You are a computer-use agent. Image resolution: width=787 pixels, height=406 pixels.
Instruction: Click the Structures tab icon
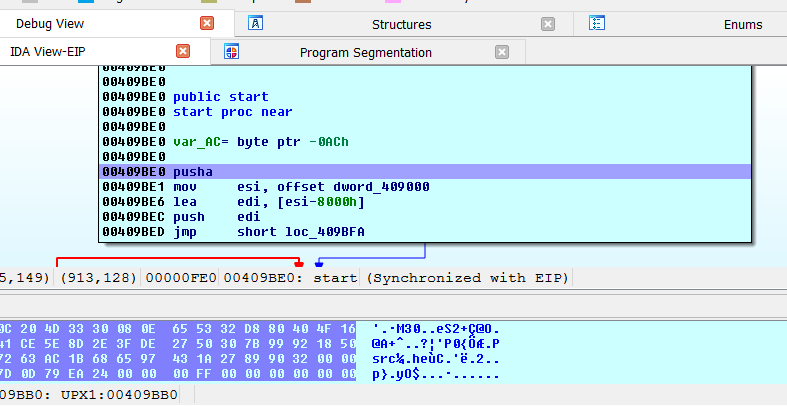[256, 24]
